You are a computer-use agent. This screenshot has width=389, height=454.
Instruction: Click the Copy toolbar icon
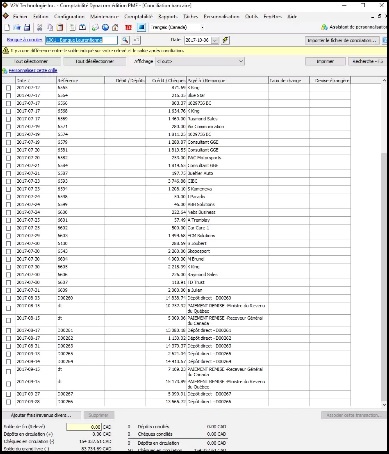coord(50,27)
